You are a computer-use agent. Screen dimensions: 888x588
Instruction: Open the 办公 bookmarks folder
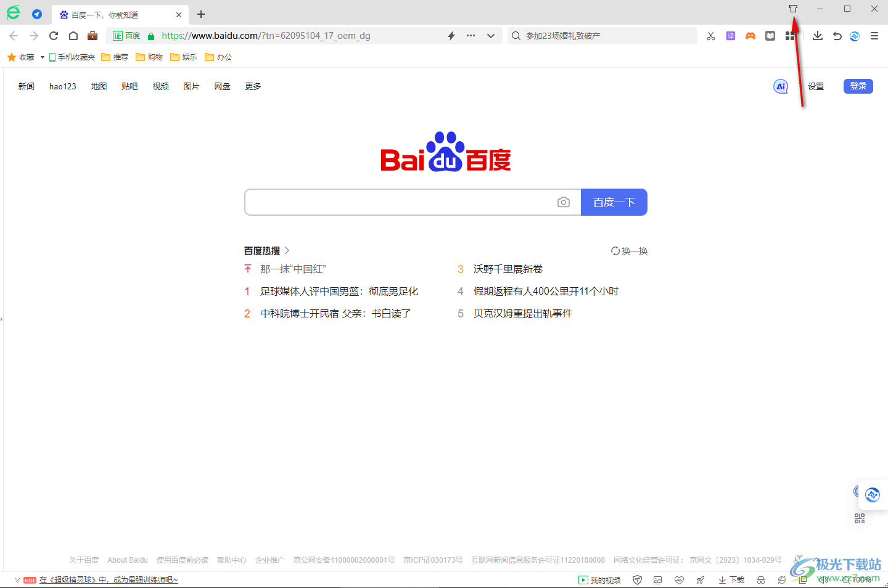click(218, 57)
